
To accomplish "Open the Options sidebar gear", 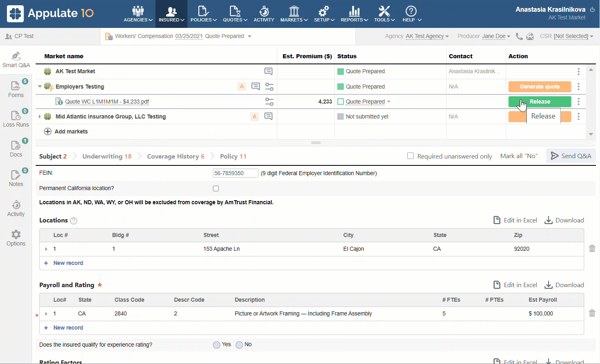I will point(16,238).
